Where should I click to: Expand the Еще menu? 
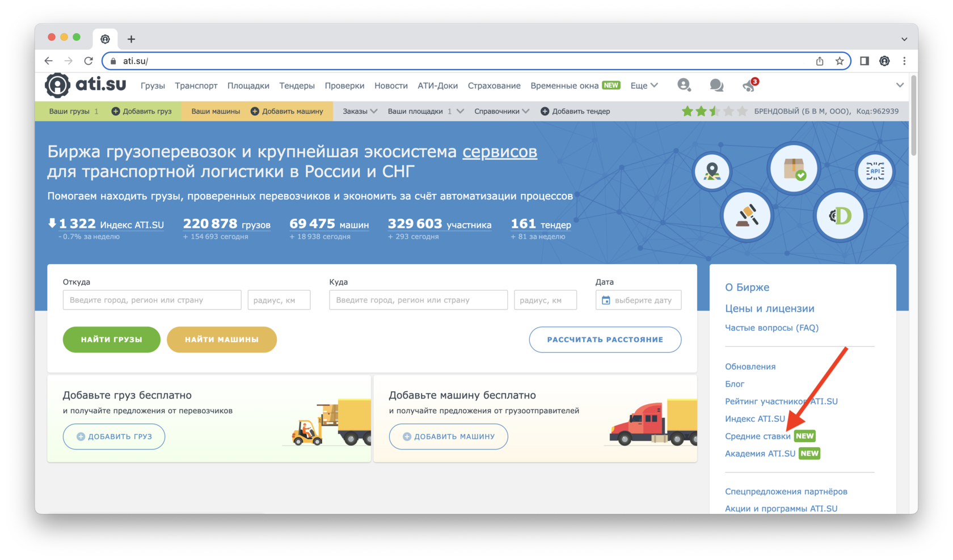644,86
